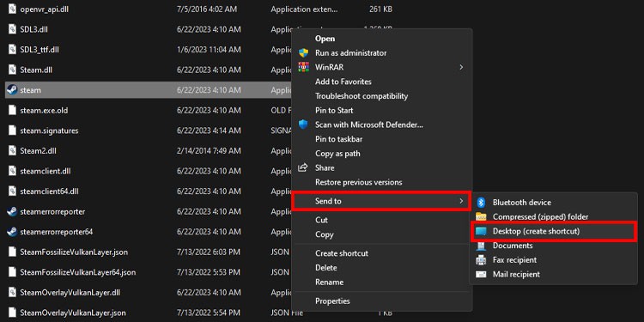Click the Mail recipient envelope icon
This screenshot has width=644, height=322.
[x=481, y=275]
